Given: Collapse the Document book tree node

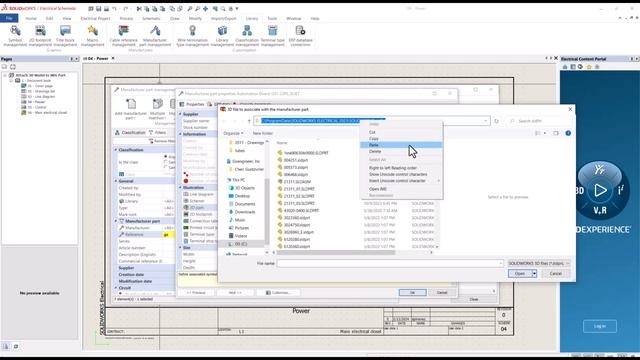Looking at the screenshot, I should click(x=11, y=81).
